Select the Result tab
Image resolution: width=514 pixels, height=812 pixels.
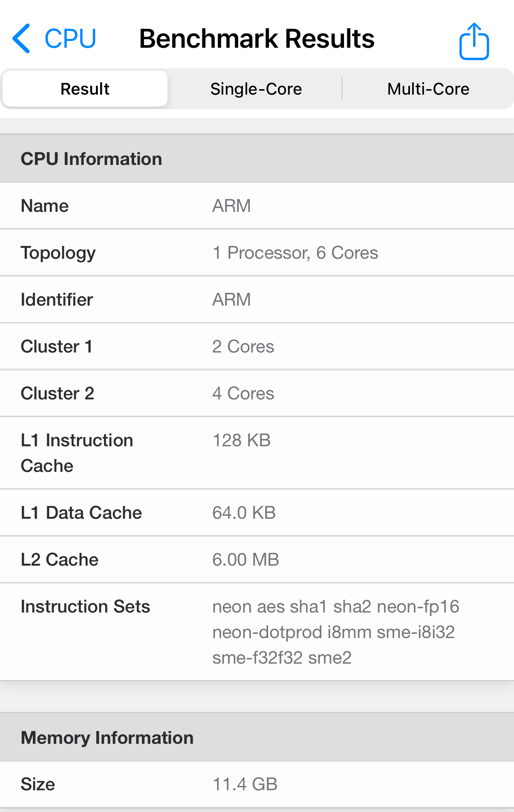pos(85,89)
